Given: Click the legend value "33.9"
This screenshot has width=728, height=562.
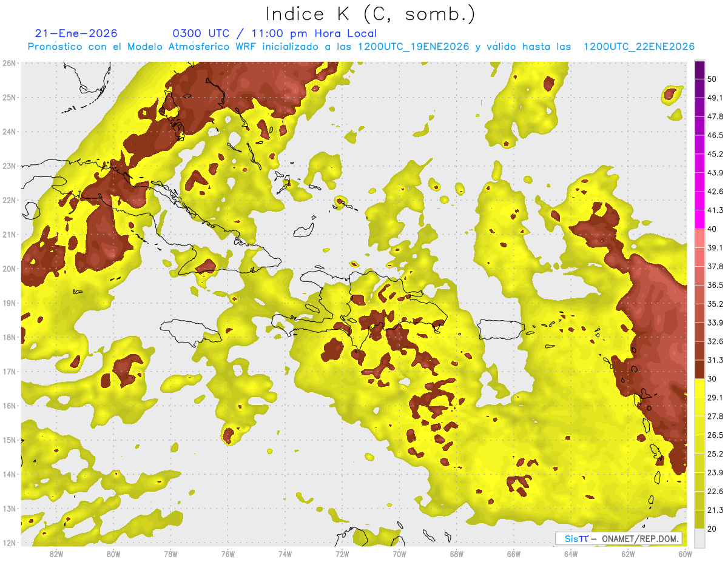Looking at the screenshot, I should 715,323.
